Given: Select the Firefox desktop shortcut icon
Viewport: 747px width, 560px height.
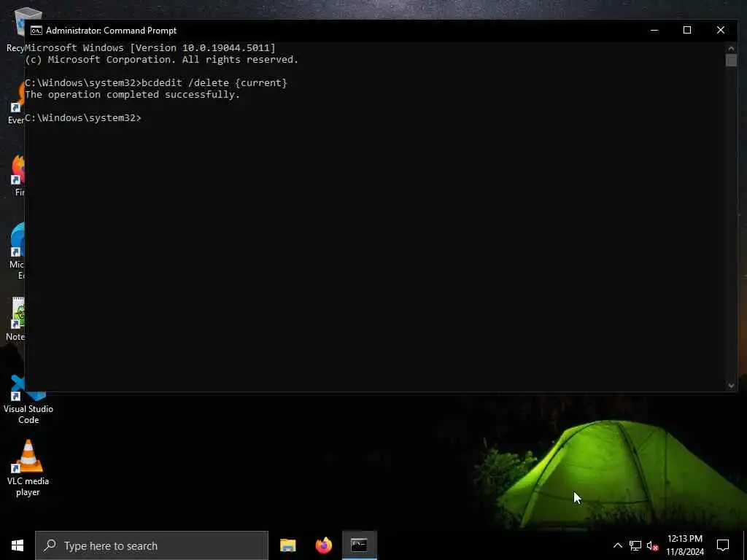Looking at the screenshot, I should click(18, 175).
